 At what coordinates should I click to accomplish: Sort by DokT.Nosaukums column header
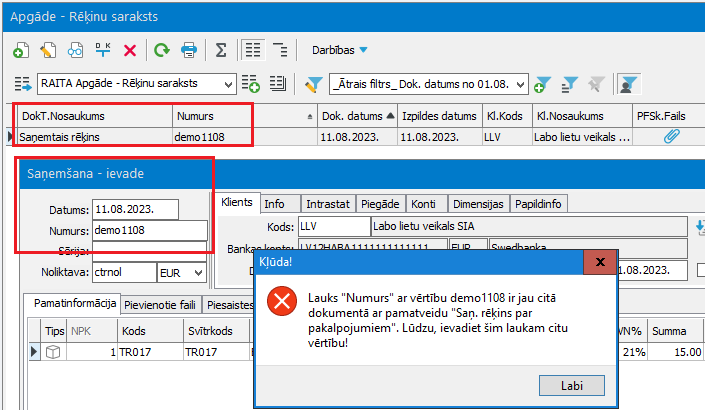(x=95, y=116)
